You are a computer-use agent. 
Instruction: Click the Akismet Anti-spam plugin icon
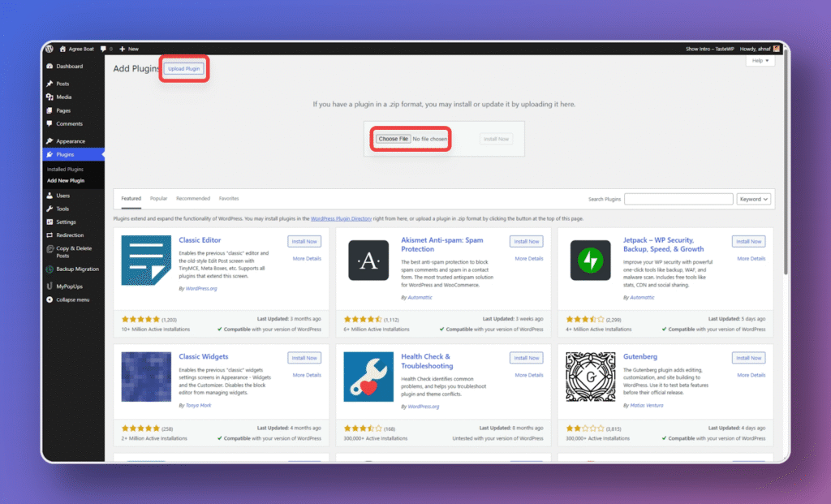pyautogui.click(x=368, y=261)
